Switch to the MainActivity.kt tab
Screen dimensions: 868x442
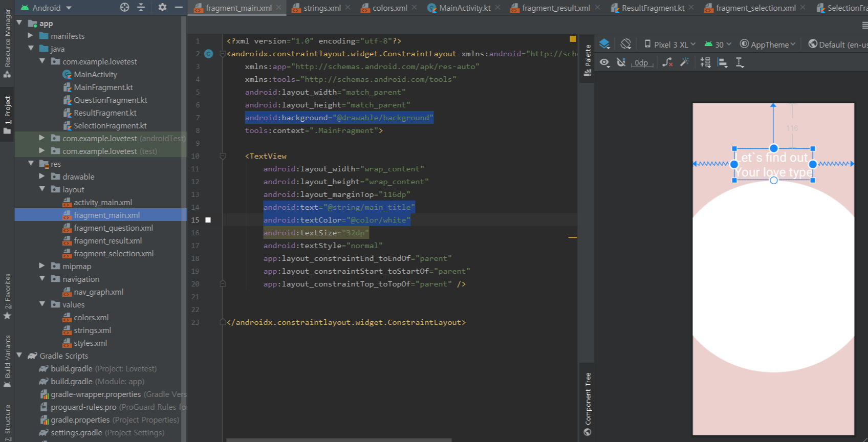point(464,8)
